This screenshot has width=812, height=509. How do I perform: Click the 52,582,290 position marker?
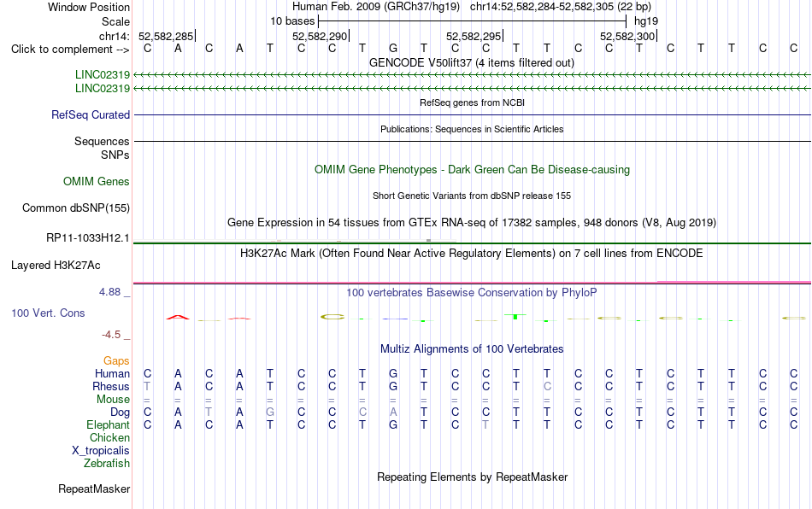[x=320, y=37]
